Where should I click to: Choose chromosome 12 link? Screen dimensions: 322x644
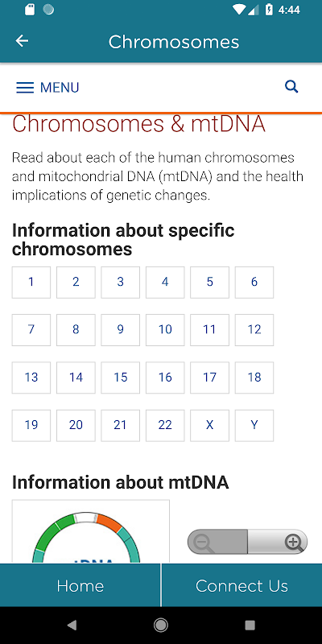pos(254,330)
